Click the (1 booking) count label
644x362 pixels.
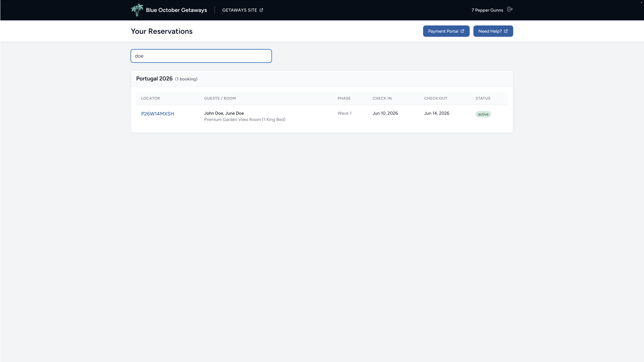tap(186, 79)
